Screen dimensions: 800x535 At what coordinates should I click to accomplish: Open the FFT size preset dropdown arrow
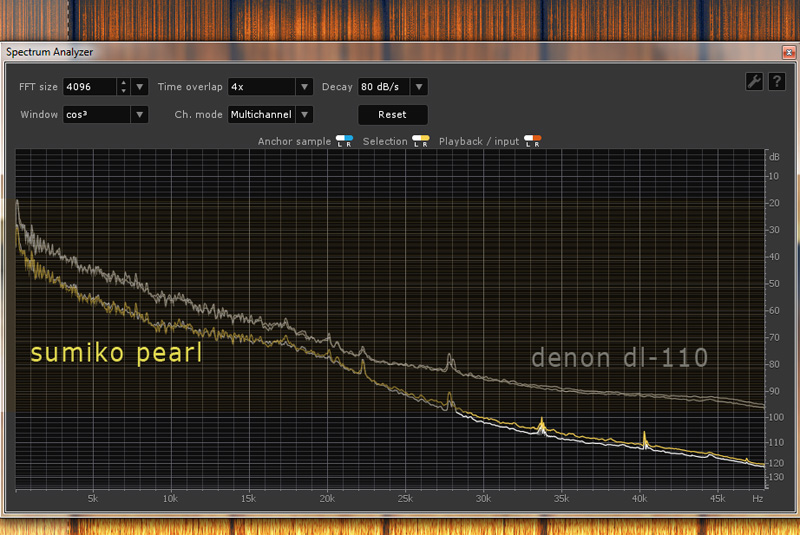click(x=140, y=87)
